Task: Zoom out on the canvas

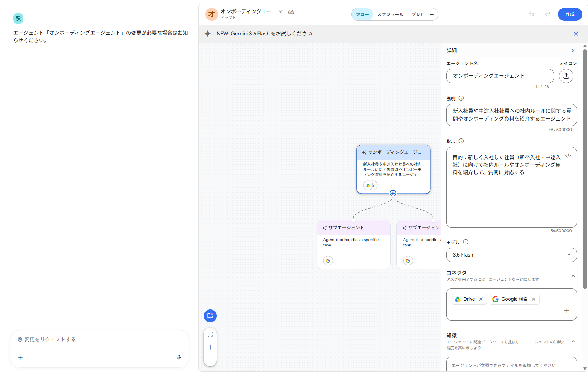Action: 210,360
